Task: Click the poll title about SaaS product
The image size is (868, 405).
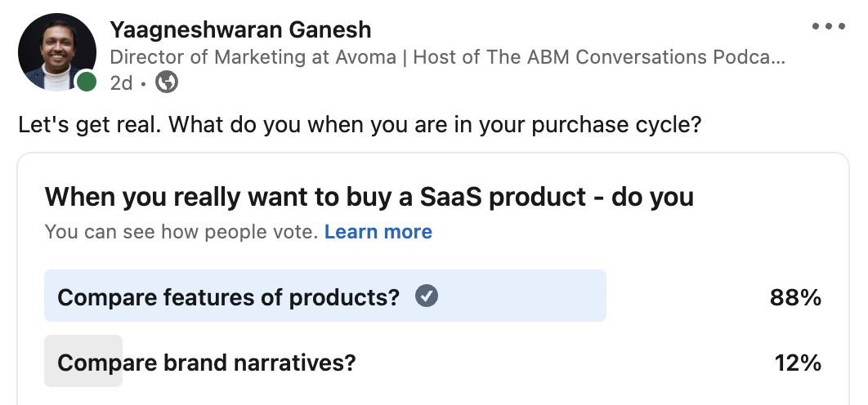Action: [369, 197]
